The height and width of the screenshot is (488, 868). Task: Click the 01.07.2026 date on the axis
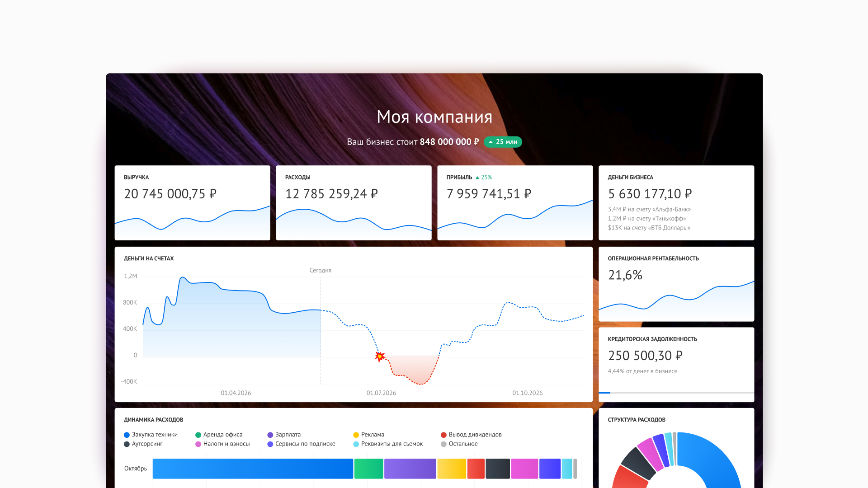click(381, 393)
